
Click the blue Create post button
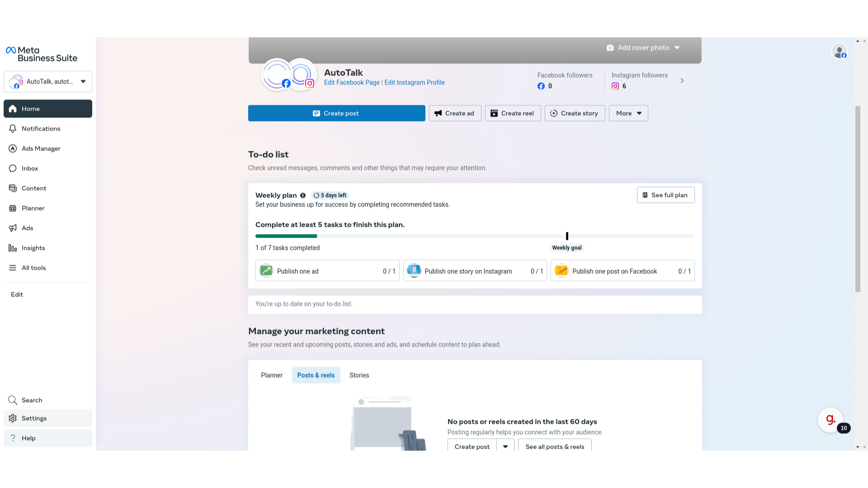point(336,113)
